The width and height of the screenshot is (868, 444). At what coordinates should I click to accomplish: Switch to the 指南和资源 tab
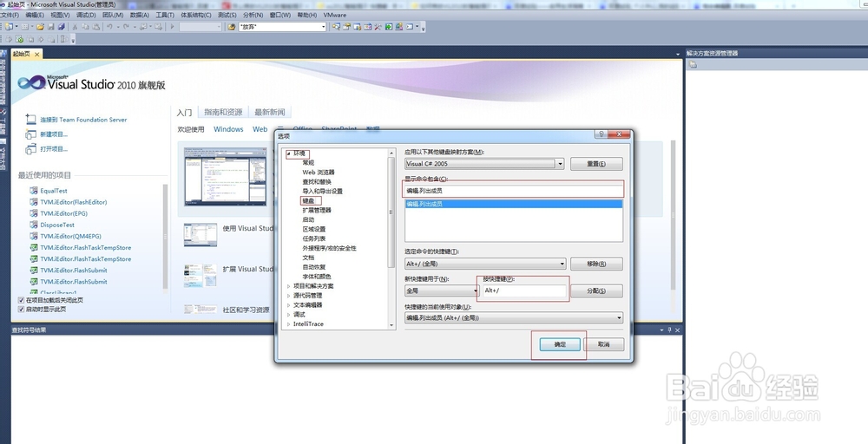coord(223,112)
